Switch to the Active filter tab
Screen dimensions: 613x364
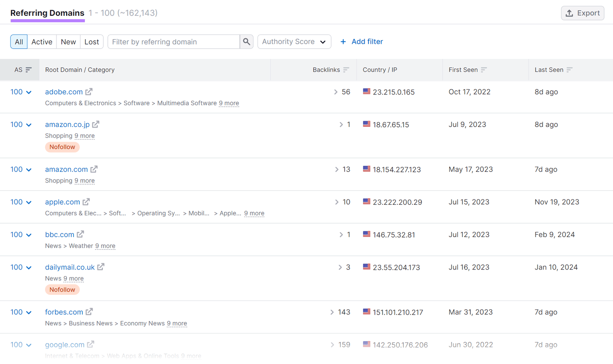coord(42,42)
